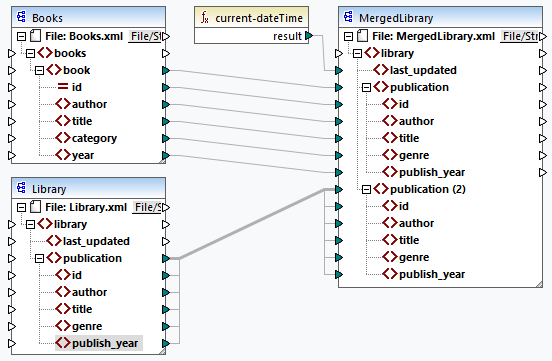Screen dimensions: 552x361
Task: Click input connector of publication (2) in MergedLibrary
Action: (x=339, y=189)
